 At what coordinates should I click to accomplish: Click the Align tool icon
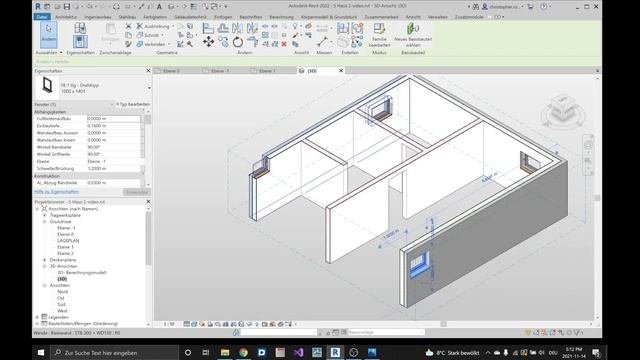pos(208,28)
